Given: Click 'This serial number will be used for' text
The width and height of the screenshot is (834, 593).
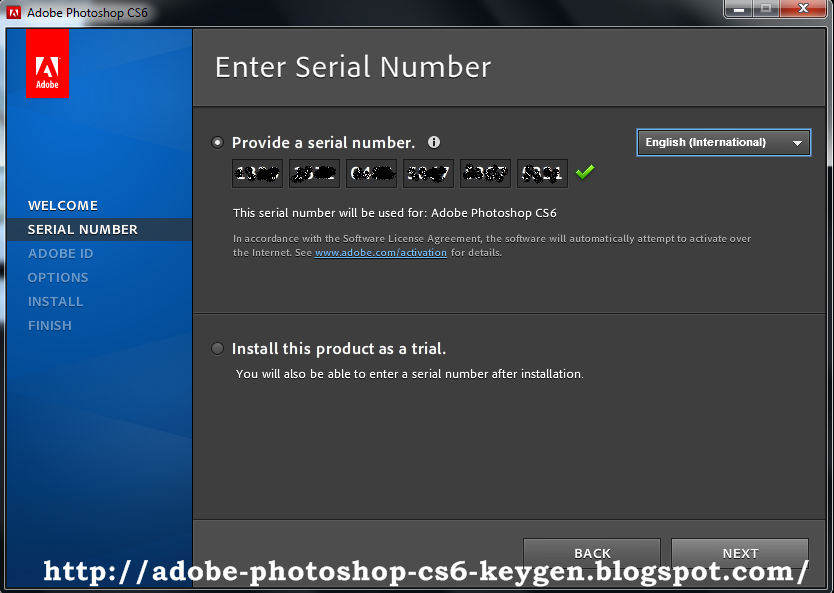Looking at the screenshot, I should tap(395, 213).
